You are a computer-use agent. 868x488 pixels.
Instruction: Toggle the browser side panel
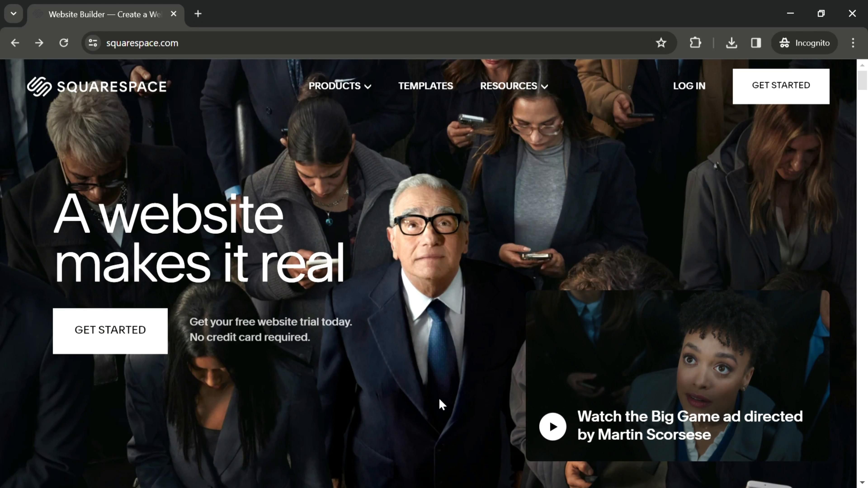(756, 43)
